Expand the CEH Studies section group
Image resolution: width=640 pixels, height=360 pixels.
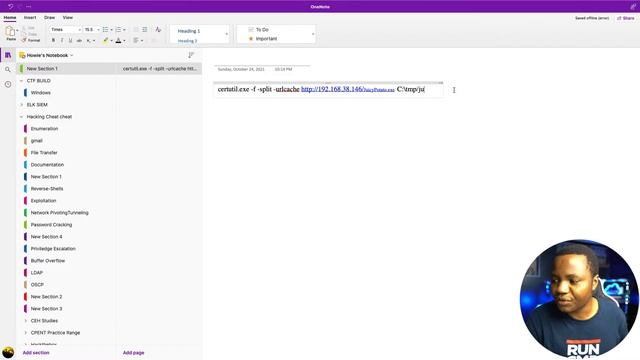tap(26, 321)
